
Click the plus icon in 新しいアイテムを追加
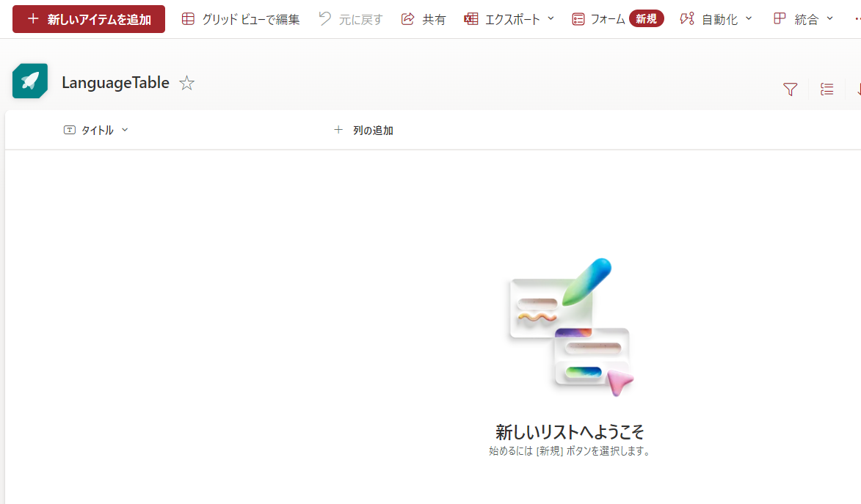tap(33, 18)
